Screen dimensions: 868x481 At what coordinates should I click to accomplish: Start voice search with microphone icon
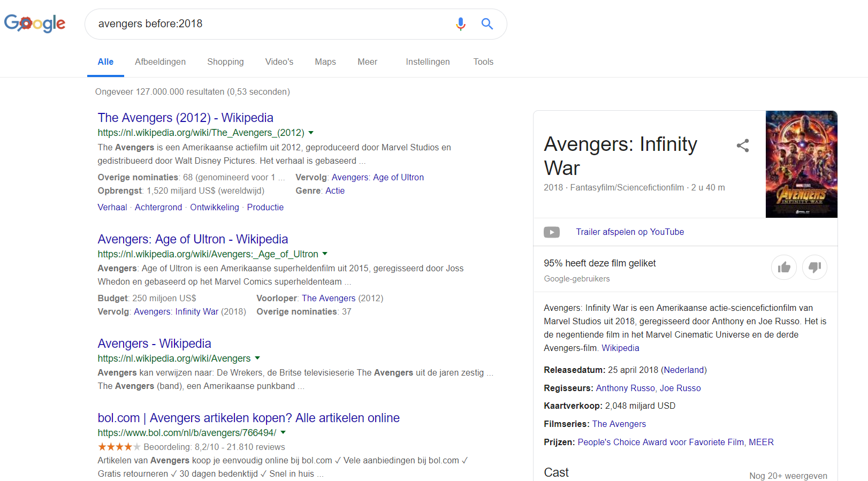pos(460,24)
